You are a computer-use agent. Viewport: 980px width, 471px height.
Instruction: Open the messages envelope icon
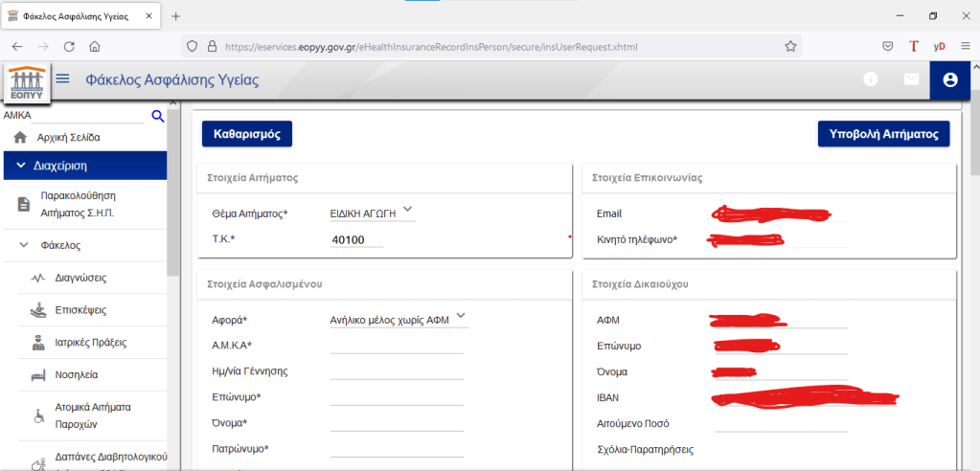pos(911,80)
